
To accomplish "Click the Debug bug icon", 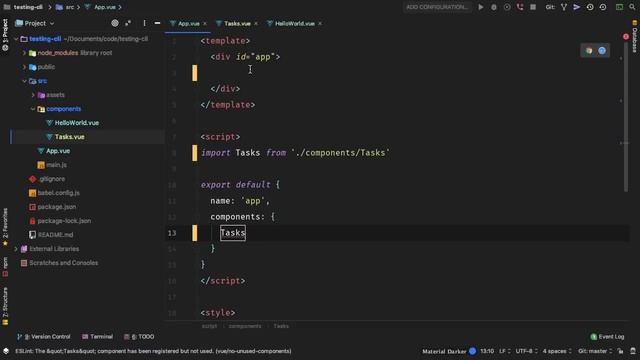I will (x=494, y=7).
